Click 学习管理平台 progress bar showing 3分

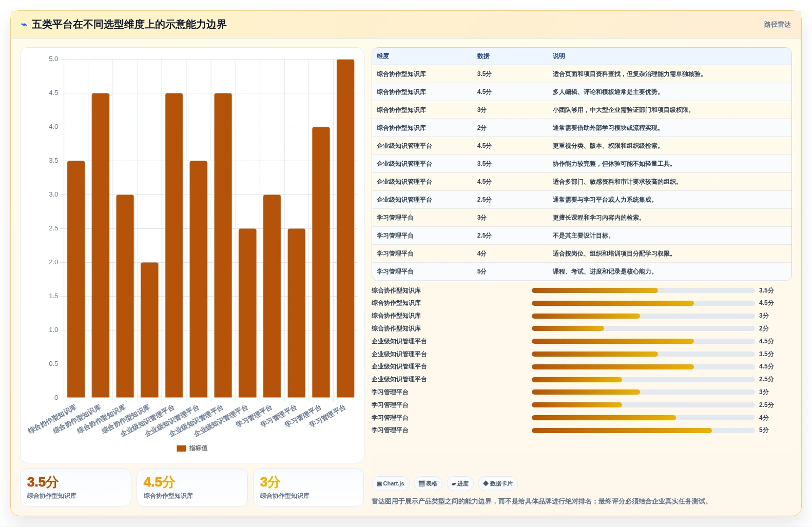643,392
